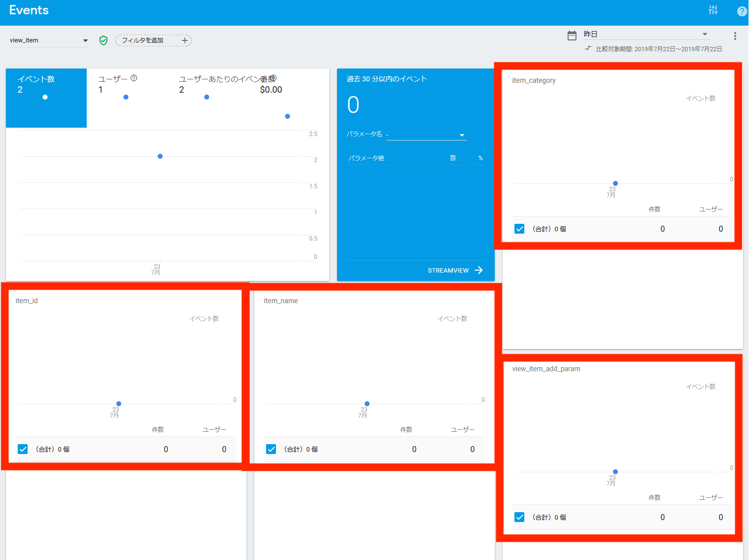
Task: Click the help question mark icon
Action: tap(742, 11)
